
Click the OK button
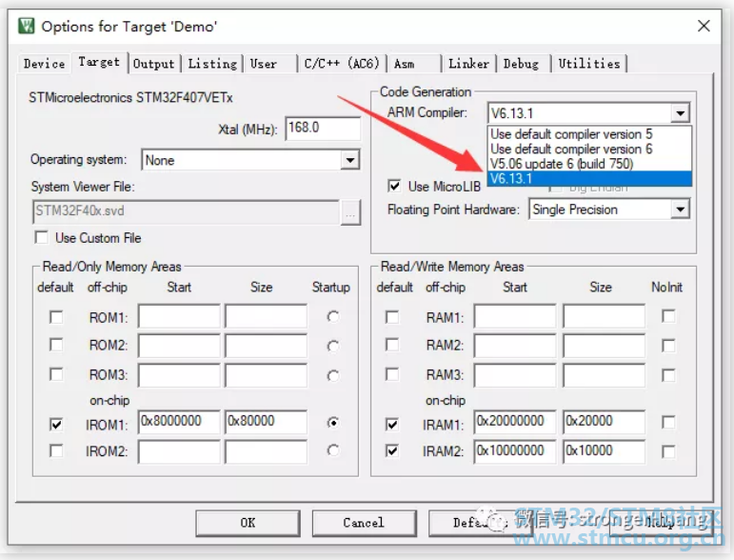point(248,523)
